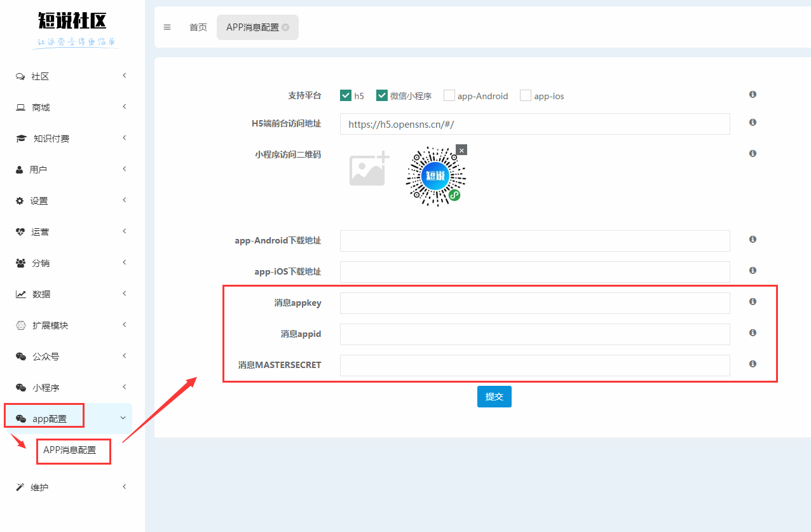
Task: Click the app-Android下载地址 input field
Action: [x=535, y=241]
